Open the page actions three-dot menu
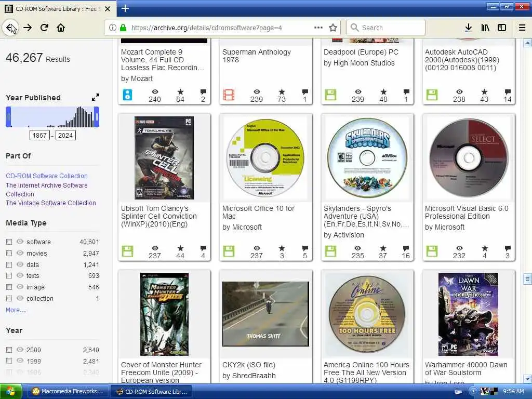Screen dimensions: 532x399 318,28
